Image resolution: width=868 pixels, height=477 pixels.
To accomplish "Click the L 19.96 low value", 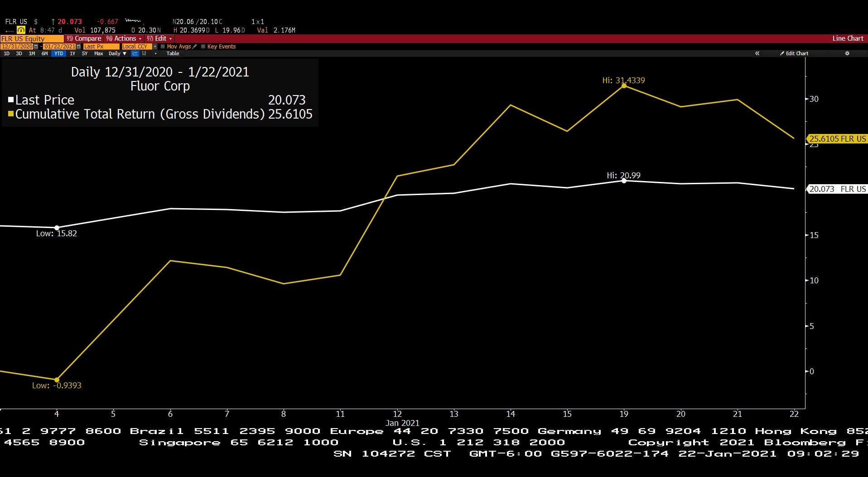I will click(x=230, y=30).
